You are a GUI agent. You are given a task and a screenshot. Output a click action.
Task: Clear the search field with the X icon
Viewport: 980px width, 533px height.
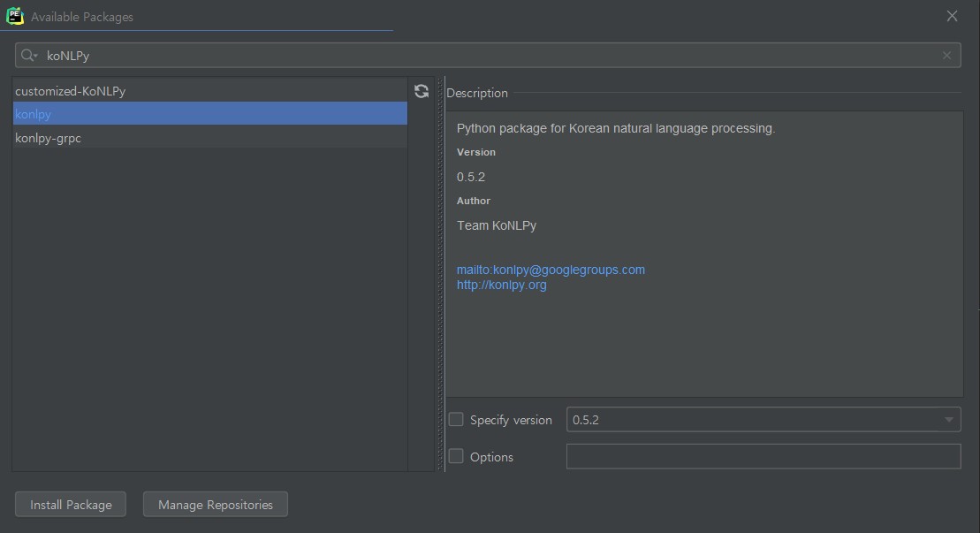pyautogui.click(x=947, y=56)
